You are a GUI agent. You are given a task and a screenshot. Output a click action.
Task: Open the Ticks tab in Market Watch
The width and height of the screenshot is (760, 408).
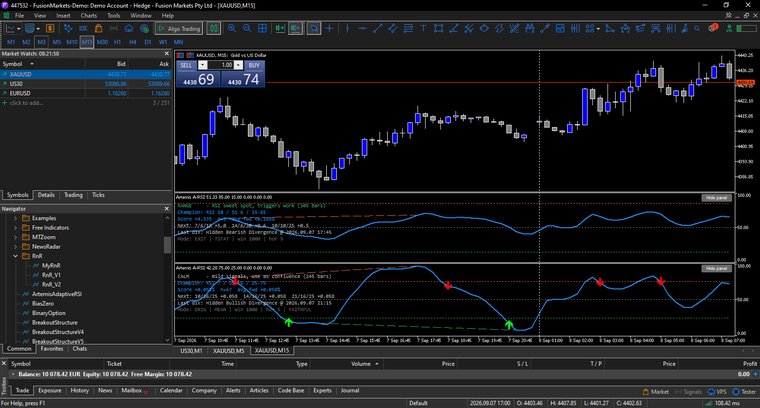coord(98,195)
